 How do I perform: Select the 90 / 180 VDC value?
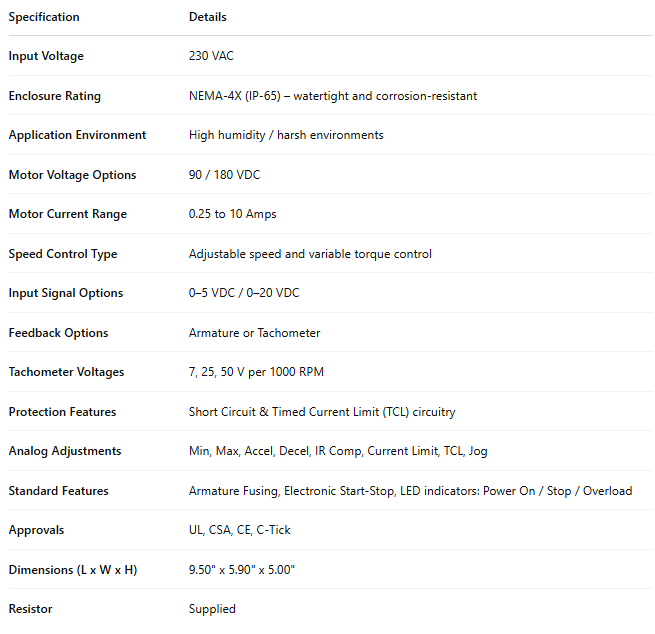tap(224, 175)
